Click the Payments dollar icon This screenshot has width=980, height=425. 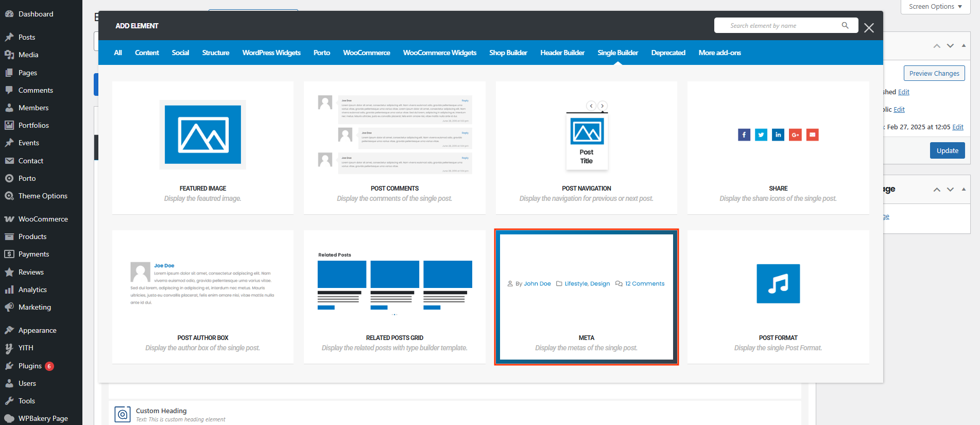tap(9, 254)
